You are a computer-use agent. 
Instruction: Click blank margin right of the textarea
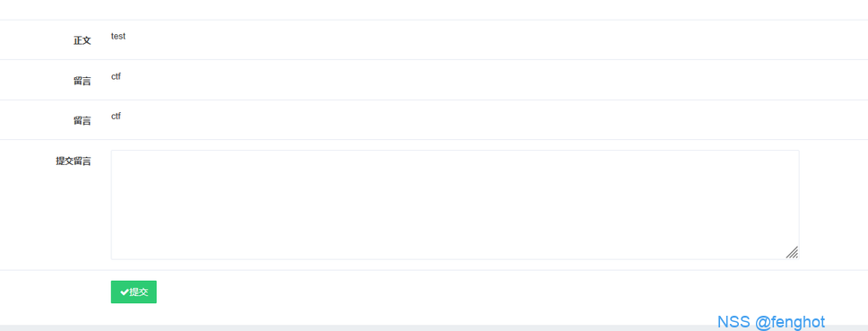(833, 205)
